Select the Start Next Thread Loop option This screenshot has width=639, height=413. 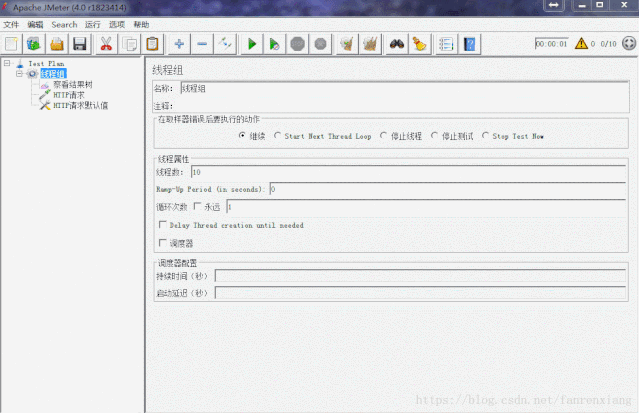coord(278,136)
